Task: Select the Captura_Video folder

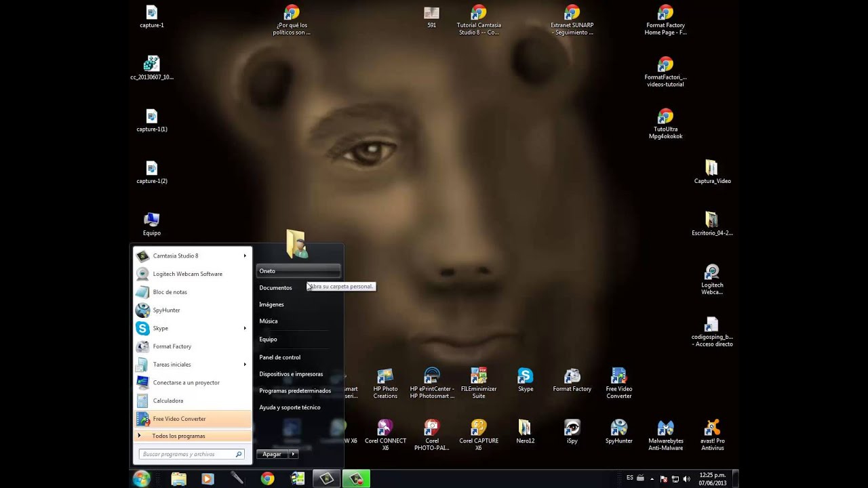Action: (x=712, y=173)
